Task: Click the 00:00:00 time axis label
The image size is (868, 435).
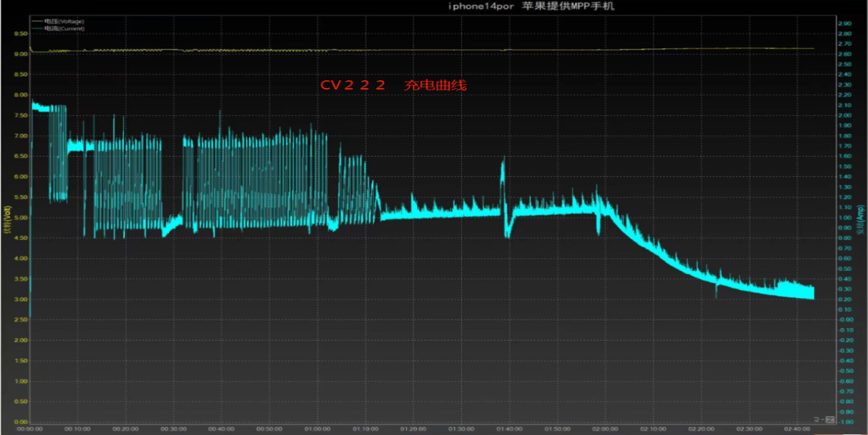Action: (x=29, y=429)
